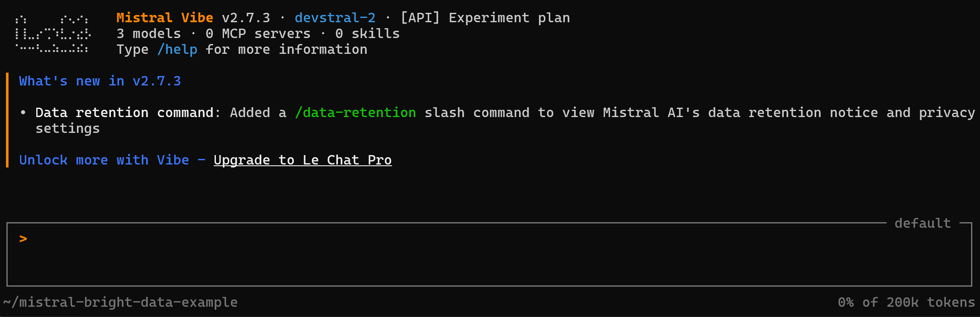Click the orange prompt arrow in input box
The height and width of the screenshot is (317, 980).
click(x=23, y=238)
